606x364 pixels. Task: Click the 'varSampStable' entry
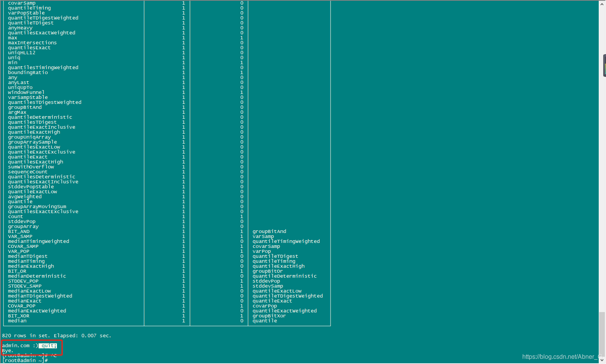click(x=28, y=97)
